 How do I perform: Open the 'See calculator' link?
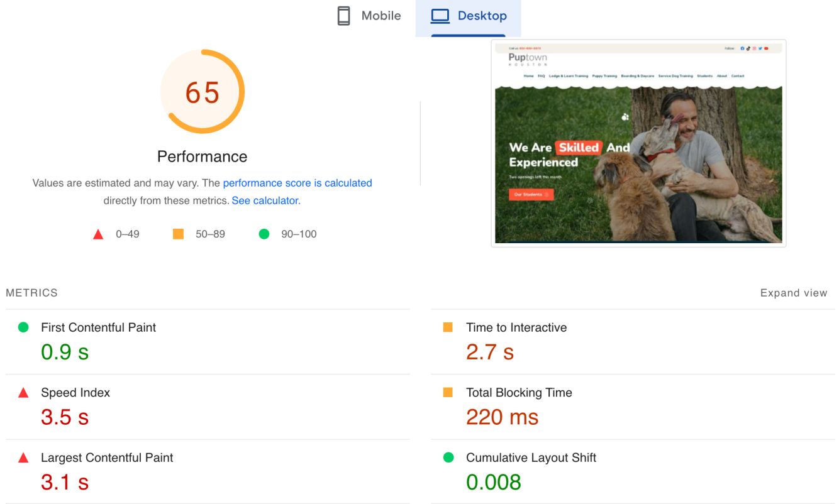pyautogui.click(x=265, y=200)
